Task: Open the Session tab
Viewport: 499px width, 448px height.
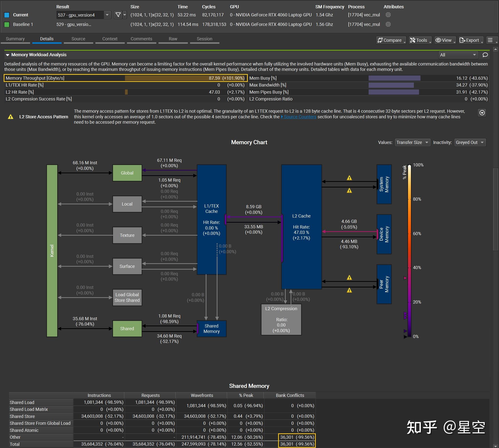Action: 205,39
